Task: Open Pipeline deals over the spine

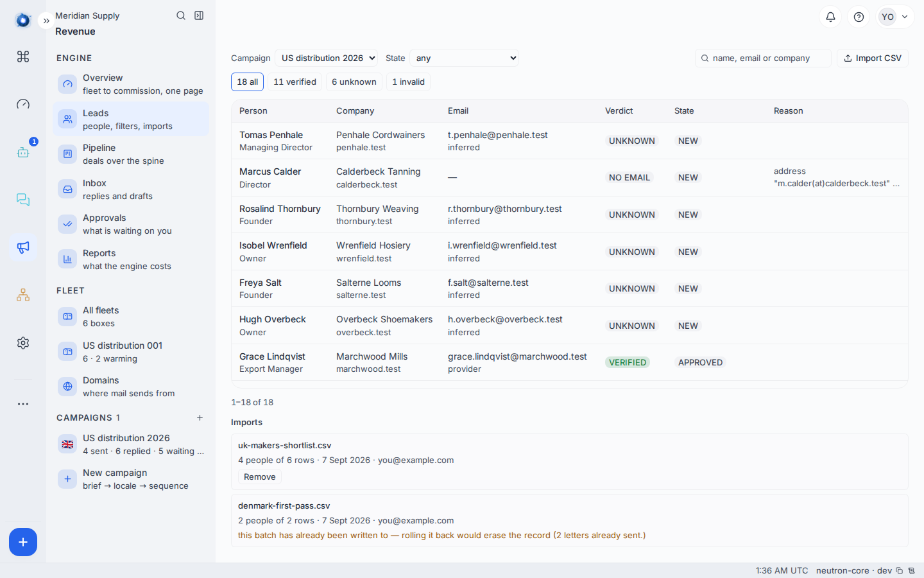Action: click(131, 154)
